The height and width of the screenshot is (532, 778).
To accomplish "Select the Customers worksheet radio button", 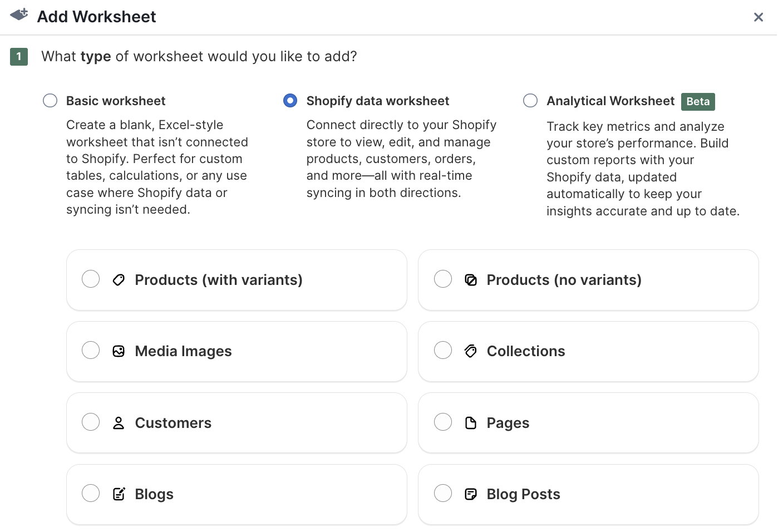I will [x=91, y=422].
